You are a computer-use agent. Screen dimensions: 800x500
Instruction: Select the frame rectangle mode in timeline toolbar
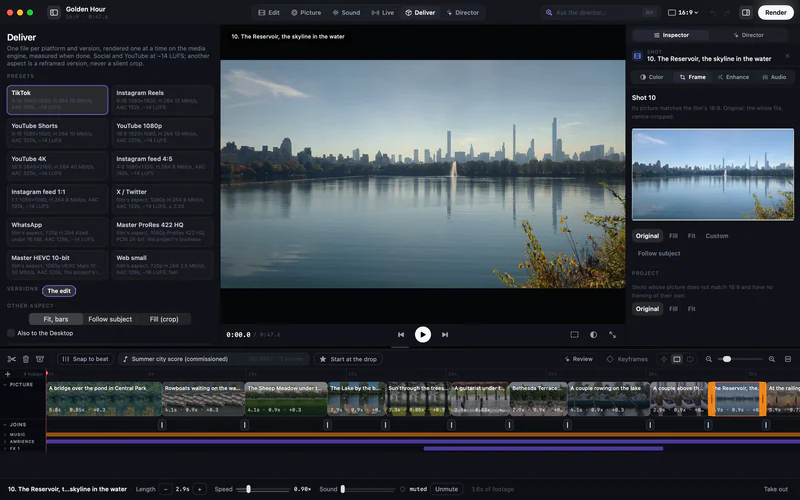pos(677,359)
